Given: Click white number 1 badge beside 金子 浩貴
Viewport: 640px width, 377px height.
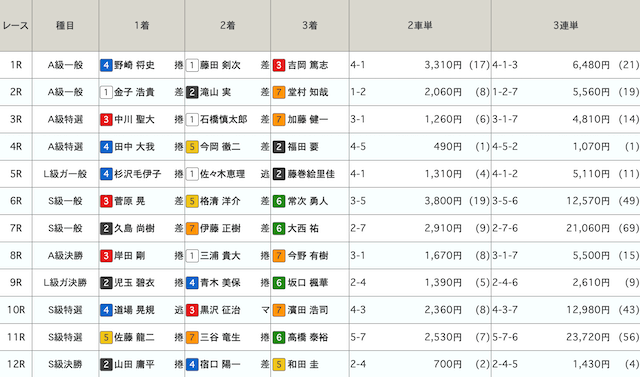Looking at the screenshot, I should pos(106,92).
